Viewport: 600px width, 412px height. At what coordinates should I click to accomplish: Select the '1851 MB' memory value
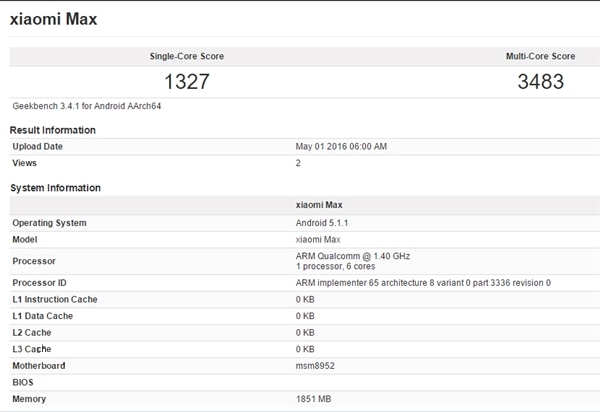click(313, 399)
